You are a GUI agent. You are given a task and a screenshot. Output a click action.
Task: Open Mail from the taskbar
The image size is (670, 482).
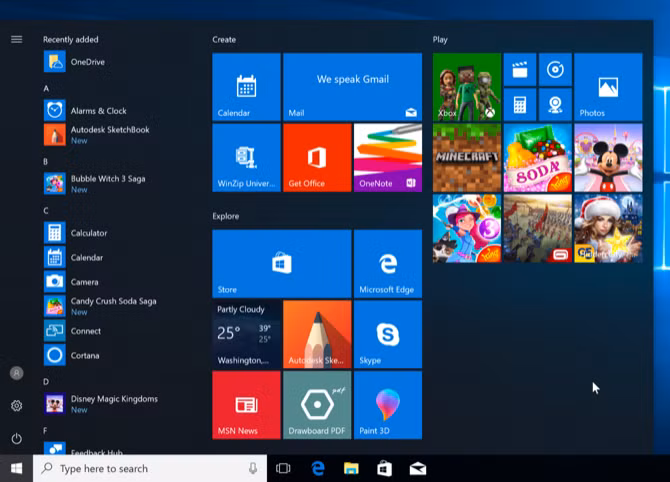[417, 469]
